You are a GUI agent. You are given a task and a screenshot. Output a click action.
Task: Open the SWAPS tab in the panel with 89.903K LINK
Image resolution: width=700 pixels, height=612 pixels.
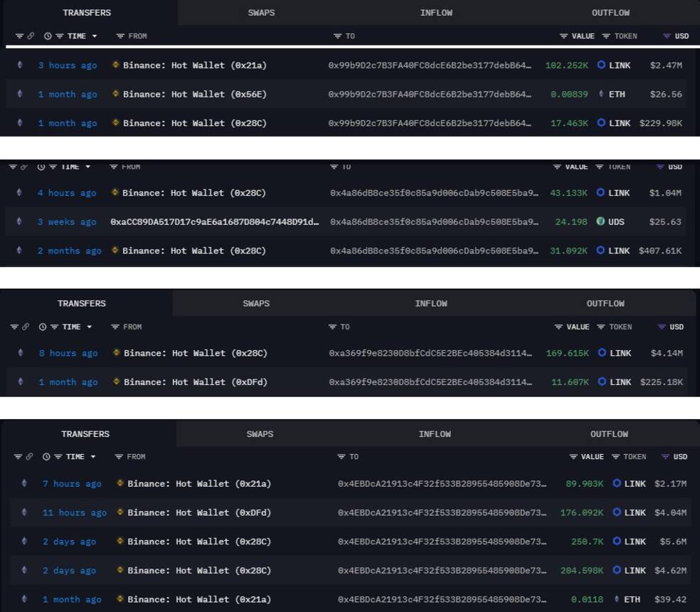click(x=260, y=434)
